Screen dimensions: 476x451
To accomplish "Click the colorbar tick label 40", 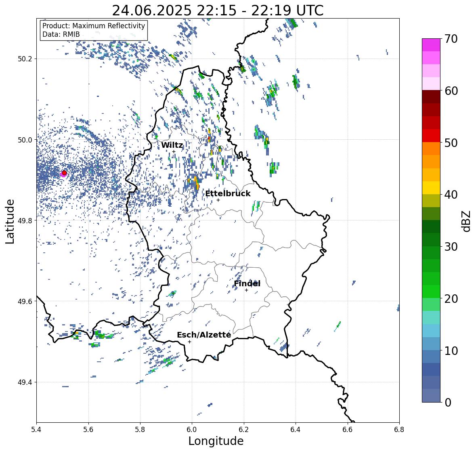I will (451, 195).
